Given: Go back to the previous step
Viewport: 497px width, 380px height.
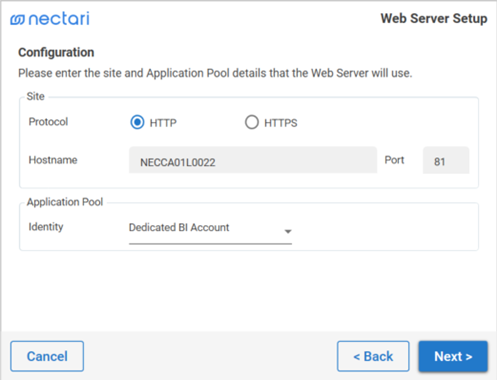Looking at the screenshot, I should point(373,356).
